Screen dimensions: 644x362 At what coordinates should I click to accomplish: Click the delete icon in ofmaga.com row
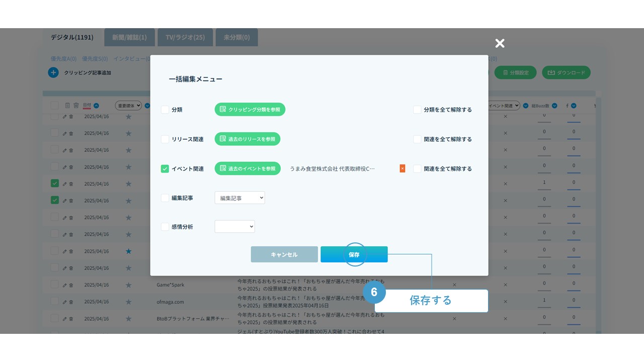[71, 302]
